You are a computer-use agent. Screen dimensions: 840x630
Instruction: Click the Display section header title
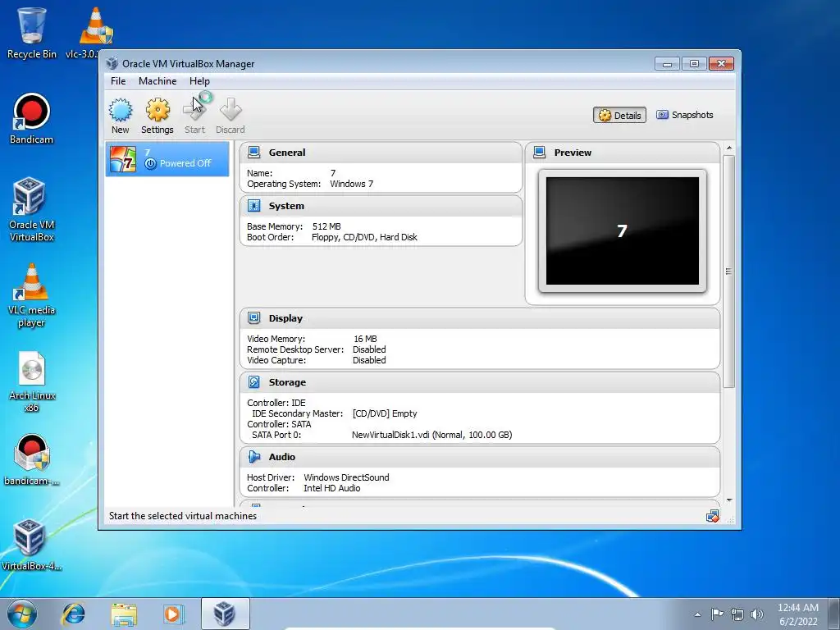(x=285, y=318)
